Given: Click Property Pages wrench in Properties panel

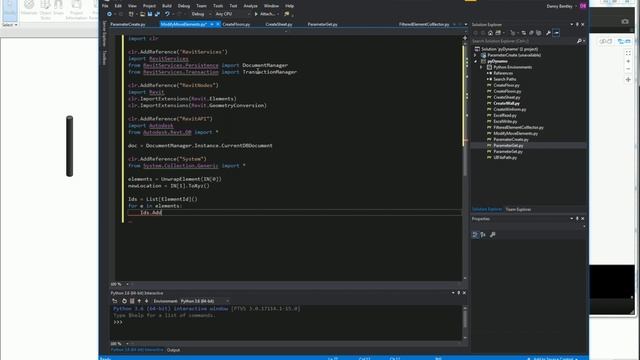Looking at the screenshot, I should (493, 235).
